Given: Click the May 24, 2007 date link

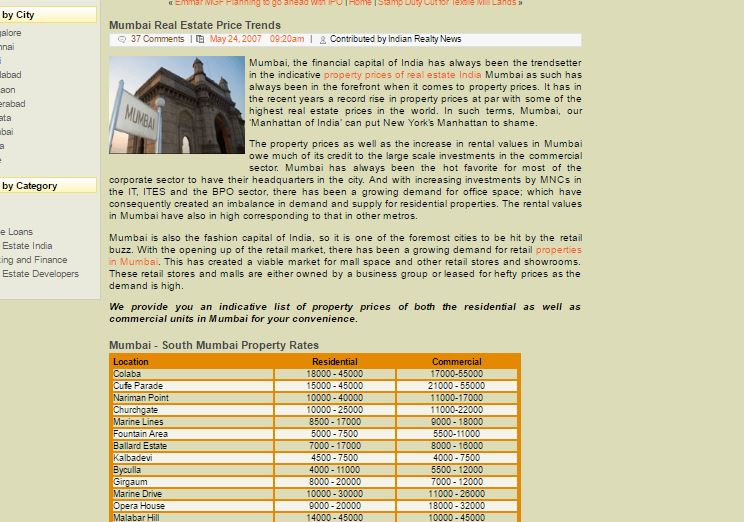Looking at the screenshot, I should click(235, 39).
